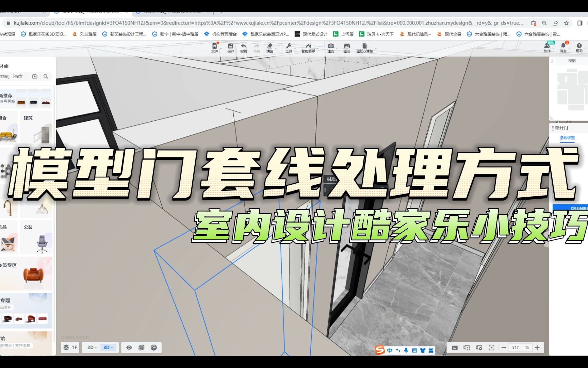
Task: Open the 新推荐 new recommendations banner
Action: (26, 98)
